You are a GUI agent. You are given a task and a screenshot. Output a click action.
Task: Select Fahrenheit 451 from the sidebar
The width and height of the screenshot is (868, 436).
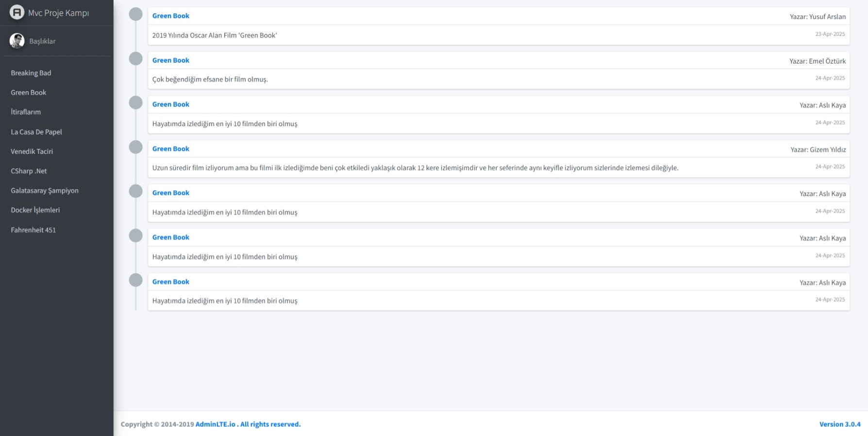click(x=33, y=230)
